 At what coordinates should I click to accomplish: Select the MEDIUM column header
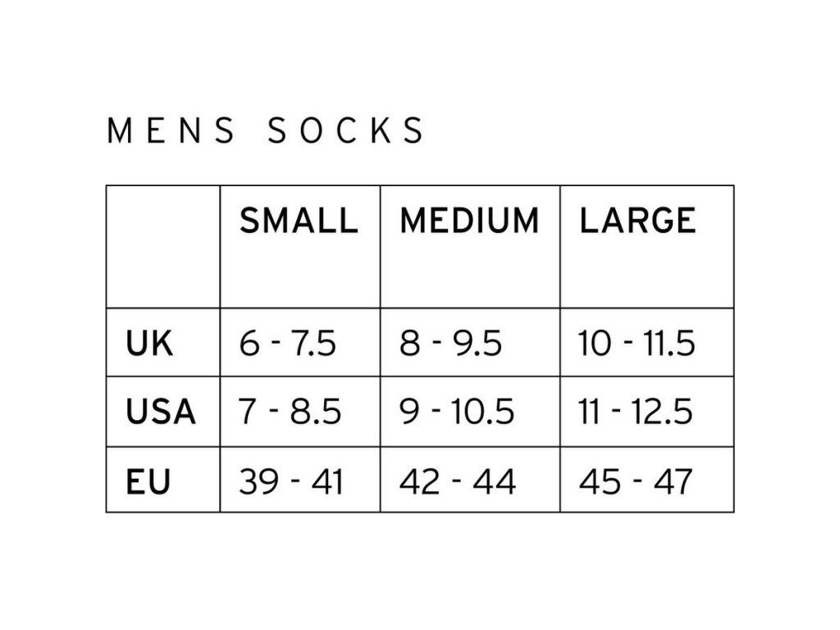coord(469,221)
